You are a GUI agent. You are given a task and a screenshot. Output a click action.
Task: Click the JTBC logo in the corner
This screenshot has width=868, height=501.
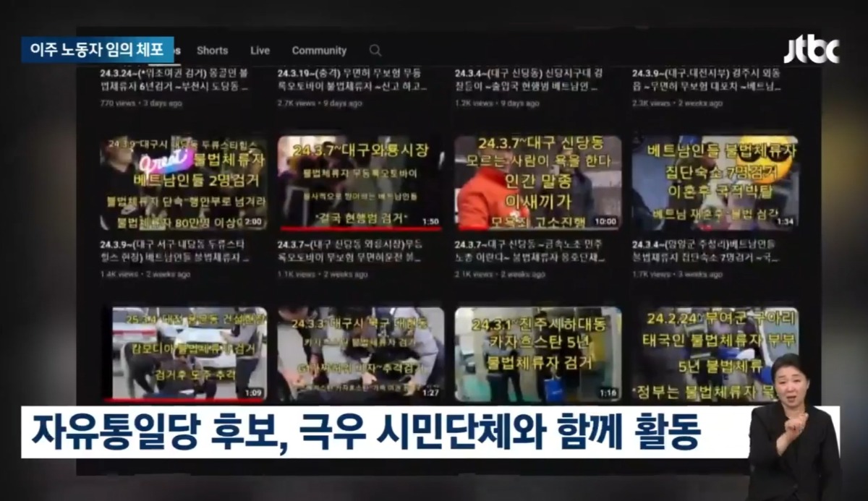811,51
